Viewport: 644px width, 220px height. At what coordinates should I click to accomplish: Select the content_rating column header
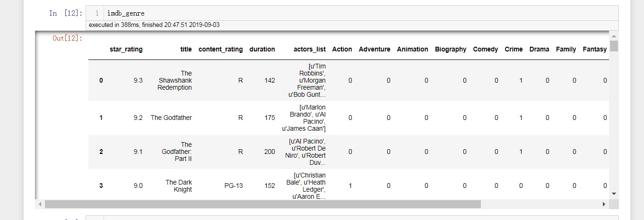[220, 49]
